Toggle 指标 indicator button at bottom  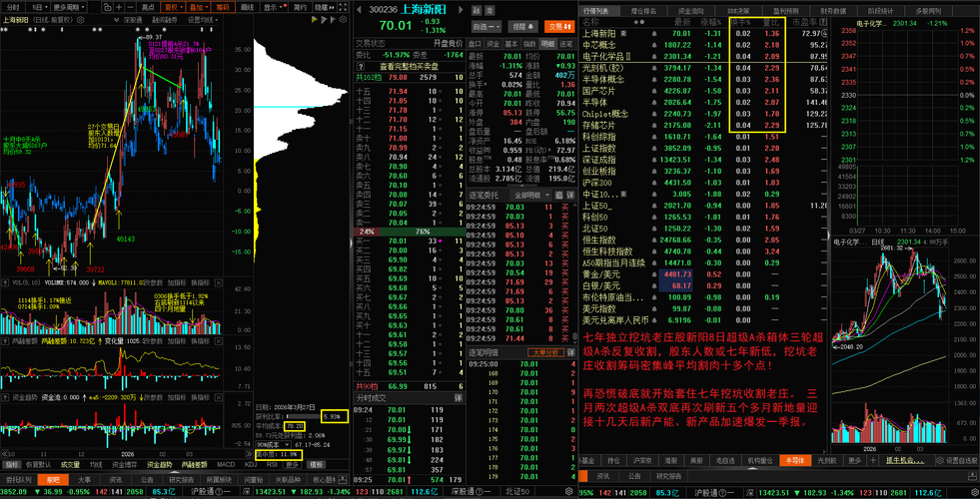pyautogui.click(x=12, y=465)
